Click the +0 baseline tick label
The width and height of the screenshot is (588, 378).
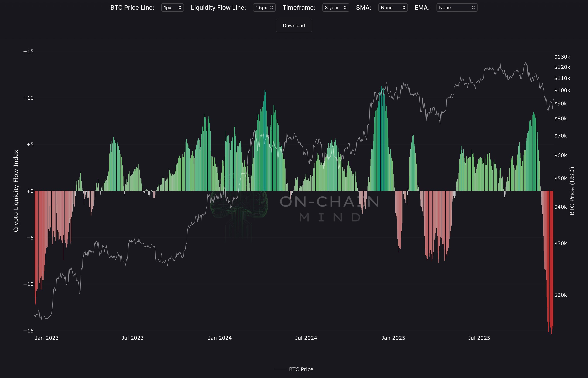tap(30, 191)
